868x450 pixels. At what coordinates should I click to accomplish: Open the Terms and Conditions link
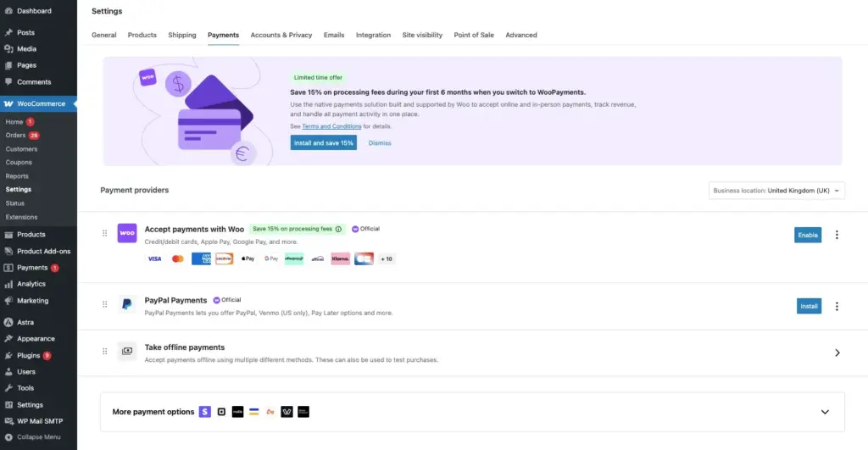pos(331,127)
